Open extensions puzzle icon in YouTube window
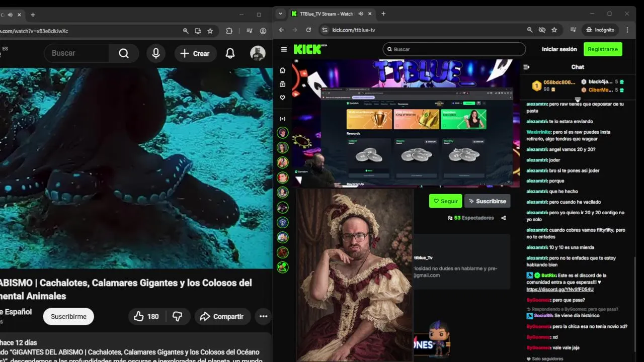This screenshot has height=362, width=644. (x=229, y=31)
